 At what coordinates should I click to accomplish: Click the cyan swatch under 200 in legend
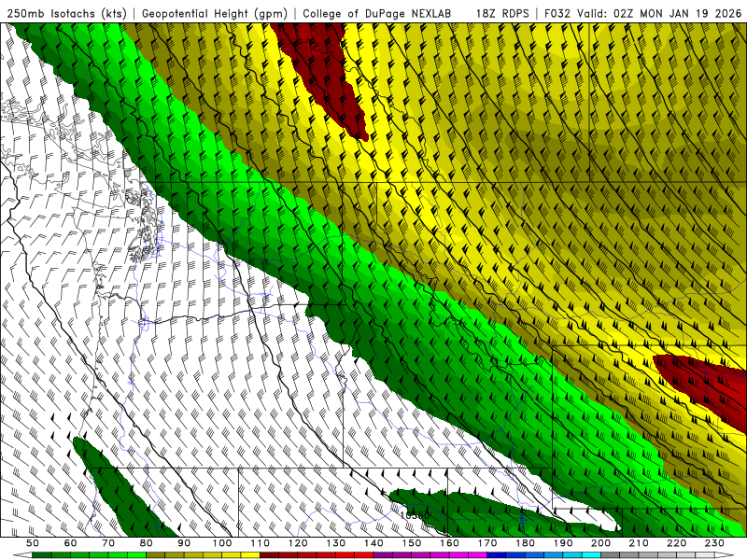coord(591,554)
